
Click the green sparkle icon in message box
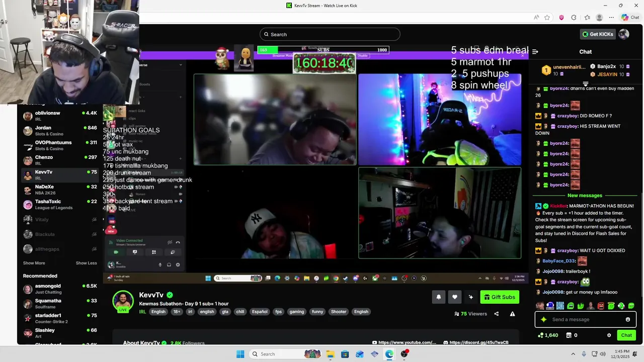coord(543,319)
